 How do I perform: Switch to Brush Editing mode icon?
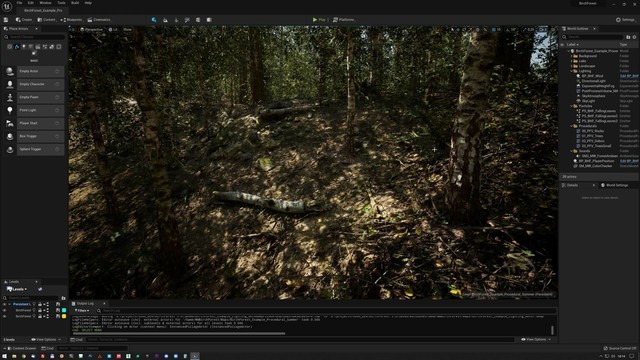[209, 20]
